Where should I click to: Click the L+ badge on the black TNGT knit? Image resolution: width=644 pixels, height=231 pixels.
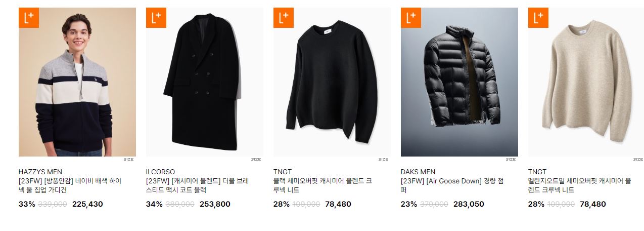[284, 18]
